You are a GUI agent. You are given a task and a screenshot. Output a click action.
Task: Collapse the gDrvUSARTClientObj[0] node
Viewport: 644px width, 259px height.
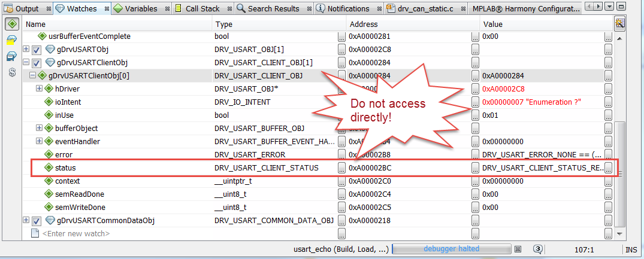point(32,76)
